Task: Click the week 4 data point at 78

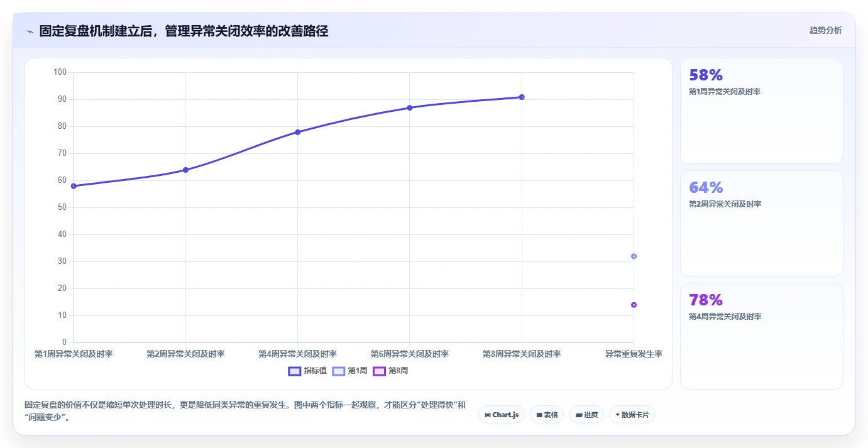Action: coord(297,132)
